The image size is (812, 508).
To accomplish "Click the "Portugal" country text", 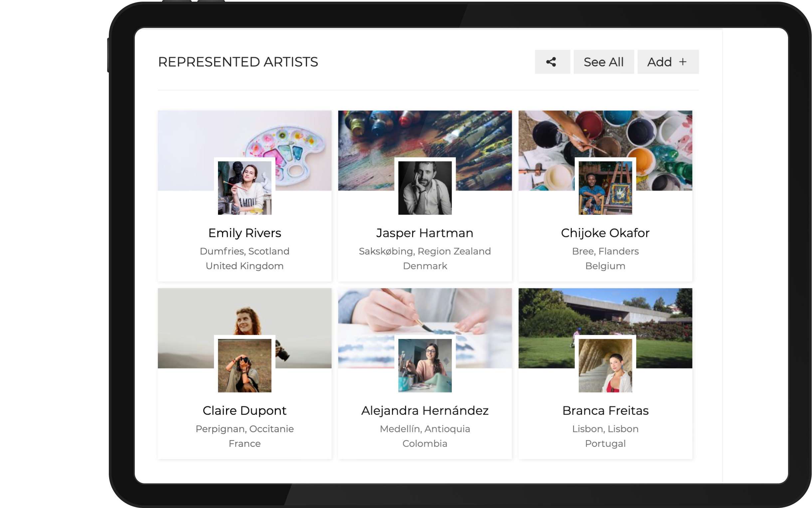I will coord(605,444).
